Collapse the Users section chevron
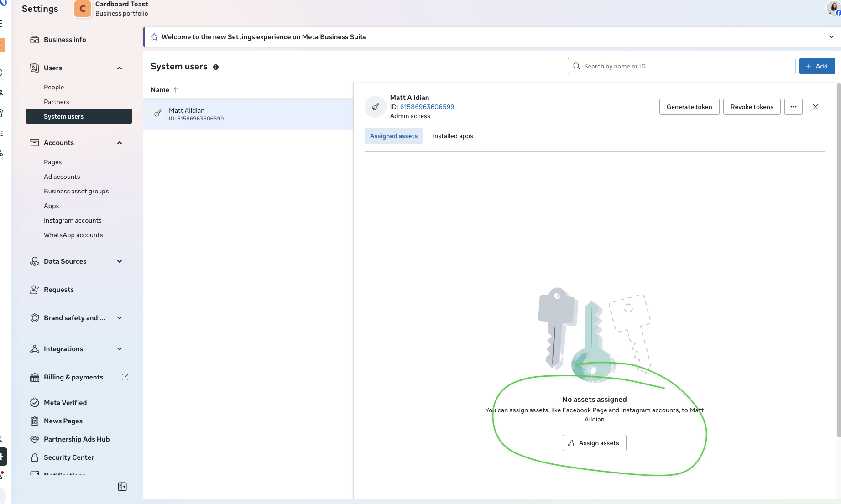This screenshot has height=504, width=841. (120, 68)
